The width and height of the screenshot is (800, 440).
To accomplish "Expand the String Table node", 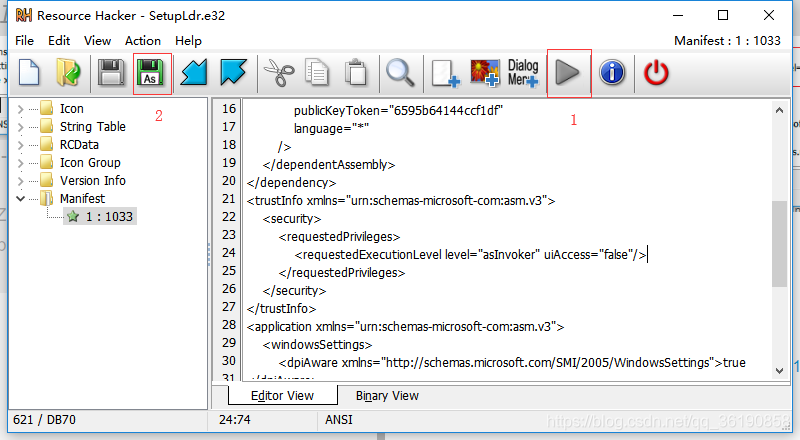I will pos(20,127).
